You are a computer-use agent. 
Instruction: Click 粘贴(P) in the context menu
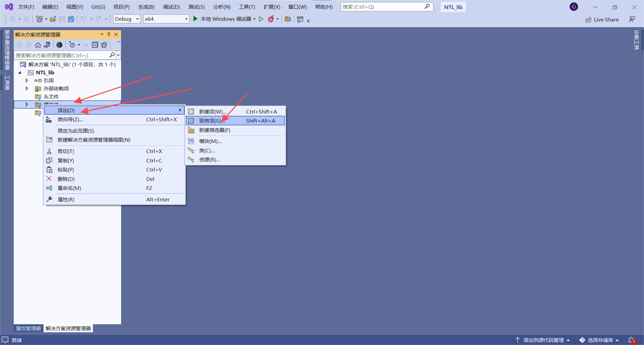(114, 169)
